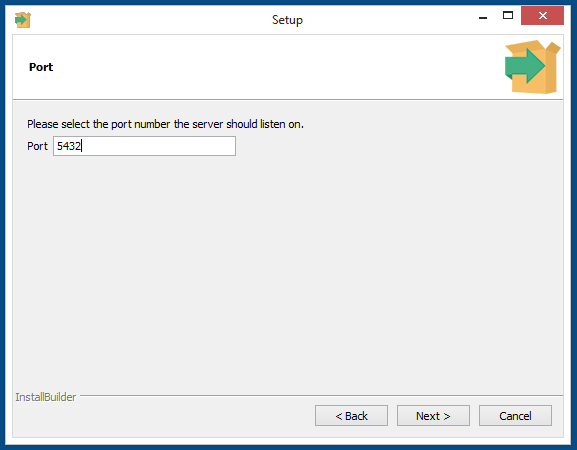The width and height of the screenshot is (577, 450).
Task: Click the Next > button
Action: pos(433,416)
